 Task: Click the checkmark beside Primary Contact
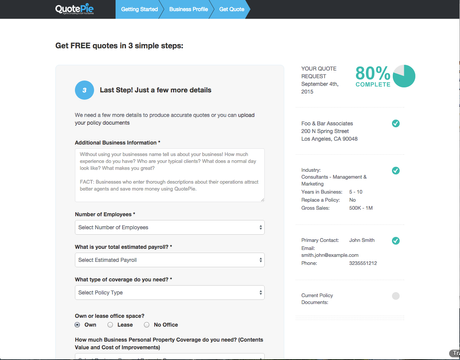click(x=396, y=241)
